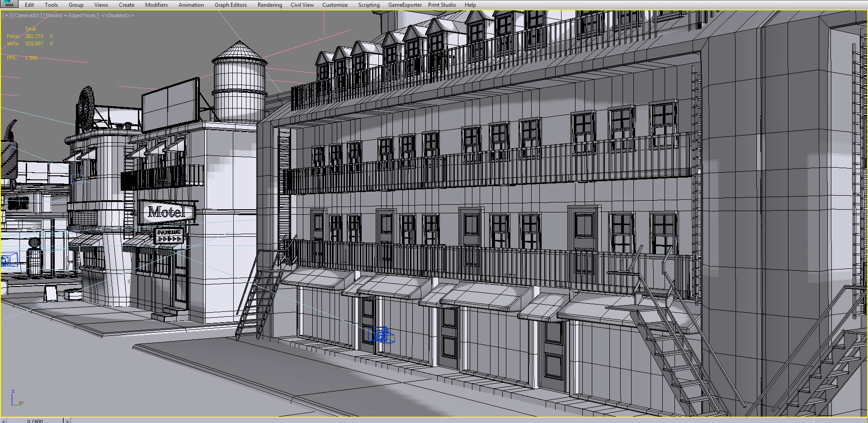Open the Civil View menu
The image size is (868, 423).
[302, 5]
